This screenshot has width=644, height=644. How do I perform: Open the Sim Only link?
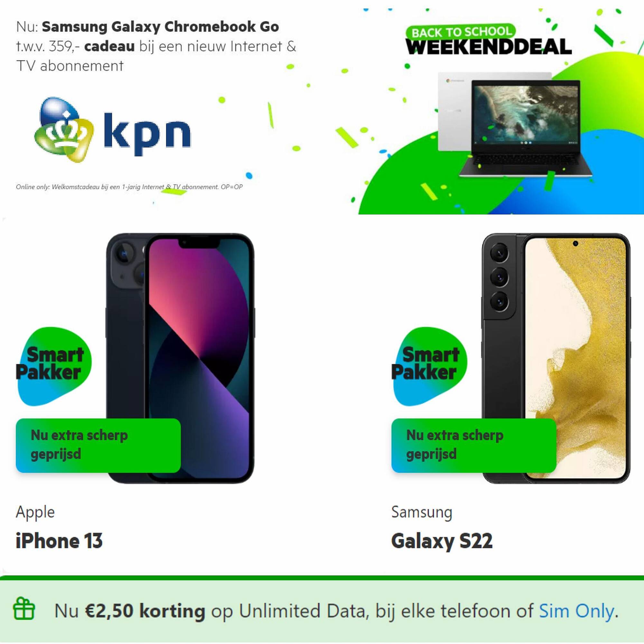click(576, 611)
